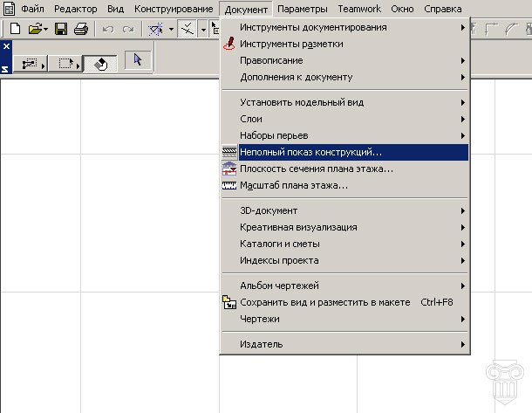Viewport: 532px width, 413px height.
Task: Open the Конструирование menu
Action: [x=174, y=9]
